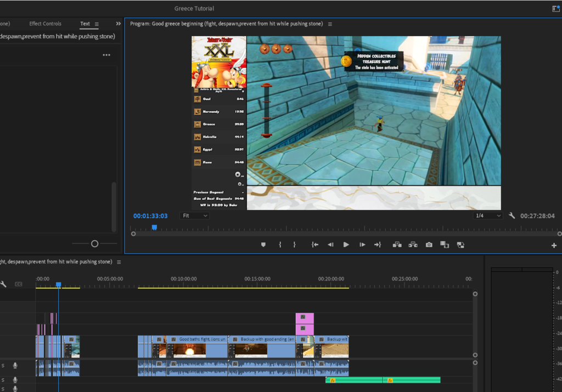562x392 pixels.
Task: Adjust the Text panel zoom slider
Action: (94, 243)
